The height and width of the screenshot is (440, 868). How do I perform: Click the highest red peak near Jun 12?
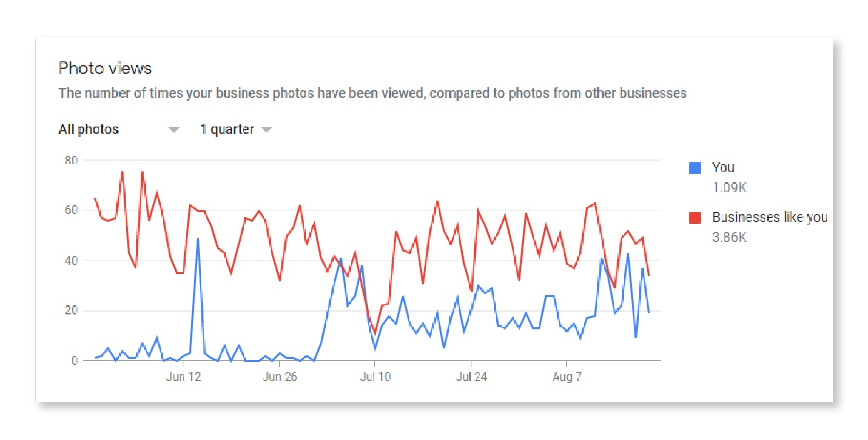point(143,171)
